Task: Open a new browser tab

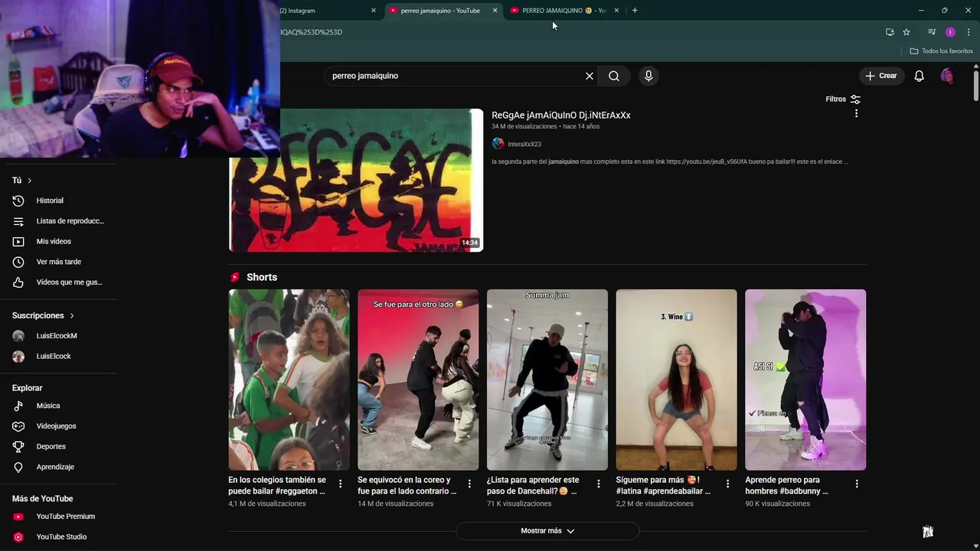Action: (635, 11)
